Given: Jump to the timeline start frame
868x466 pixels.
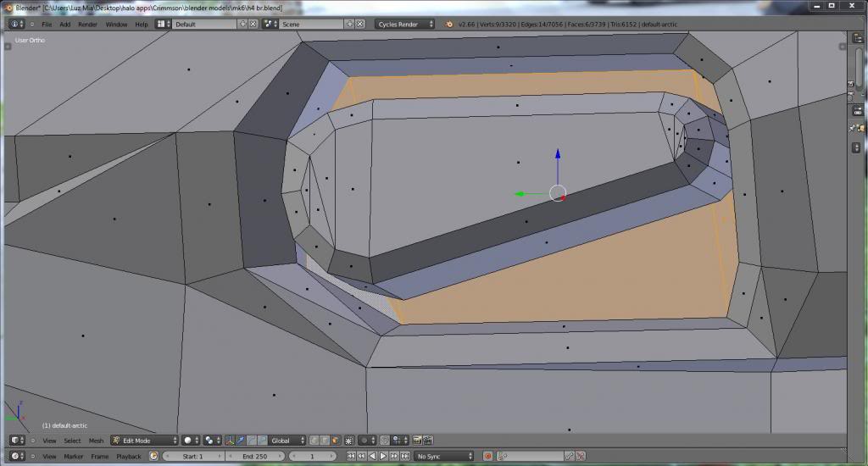Looking at the screenshot, I should tap(352, 457).
